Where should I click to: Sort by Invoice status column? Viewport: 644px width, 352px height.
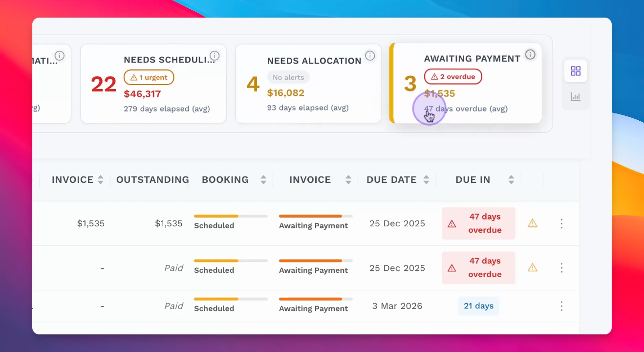[348, 180]
